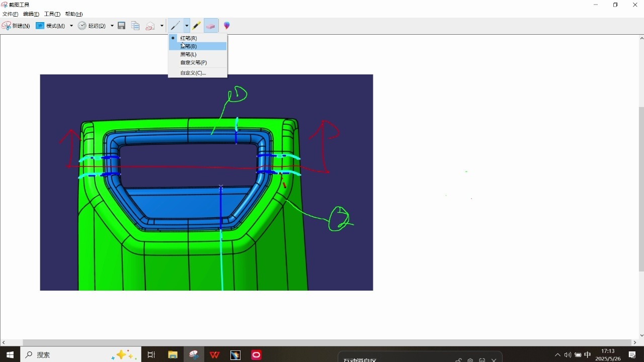The image size is (644, 362).
Task: Open the notification center icon
Action: click(632, 354)
